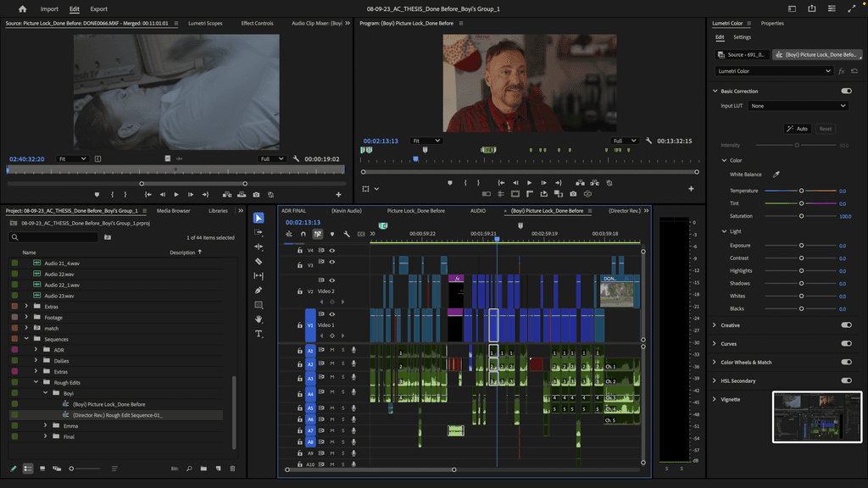The height and width of the screenshot is (488, 868).
Task: Open Program monitor Fit zoom dropdown
Action: (x=426, y=141)
